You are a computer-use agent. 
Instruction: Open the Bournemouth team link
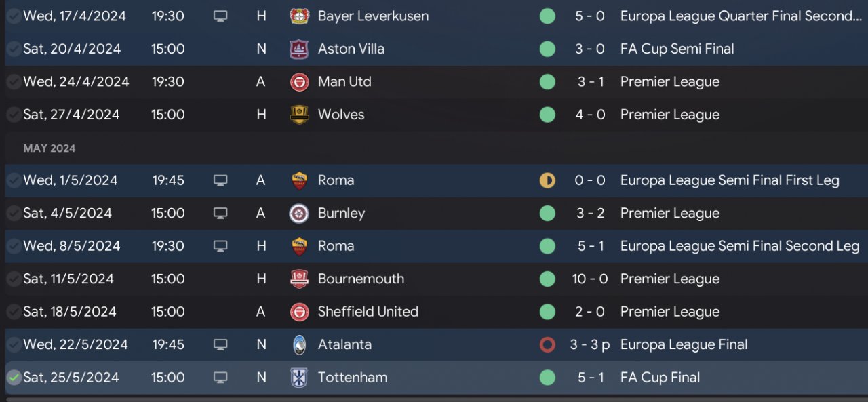tap(361, 279)
